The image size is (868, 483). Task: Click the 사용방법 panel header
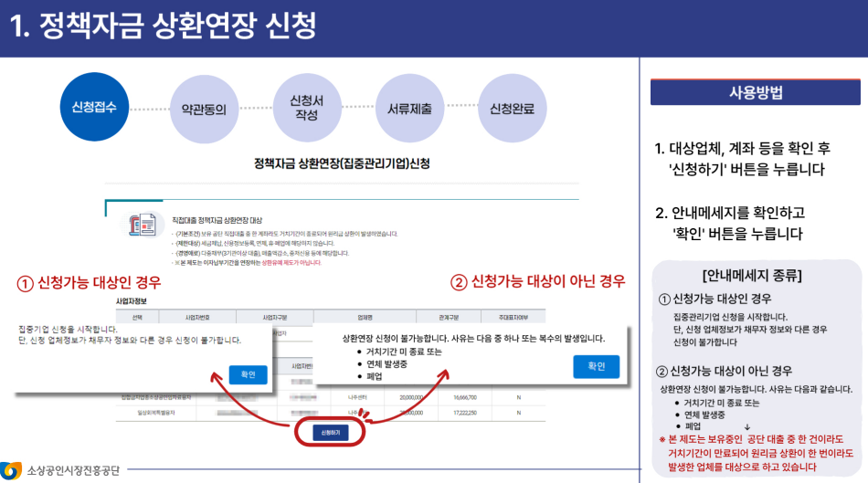pos(755,92)
